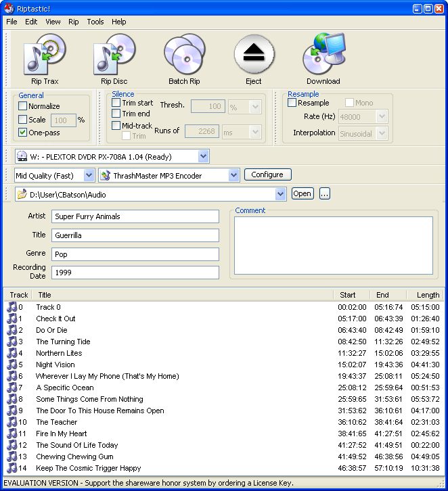Click the note icon beside The Turning Tide
448x491 pixels.
[12, 342]
